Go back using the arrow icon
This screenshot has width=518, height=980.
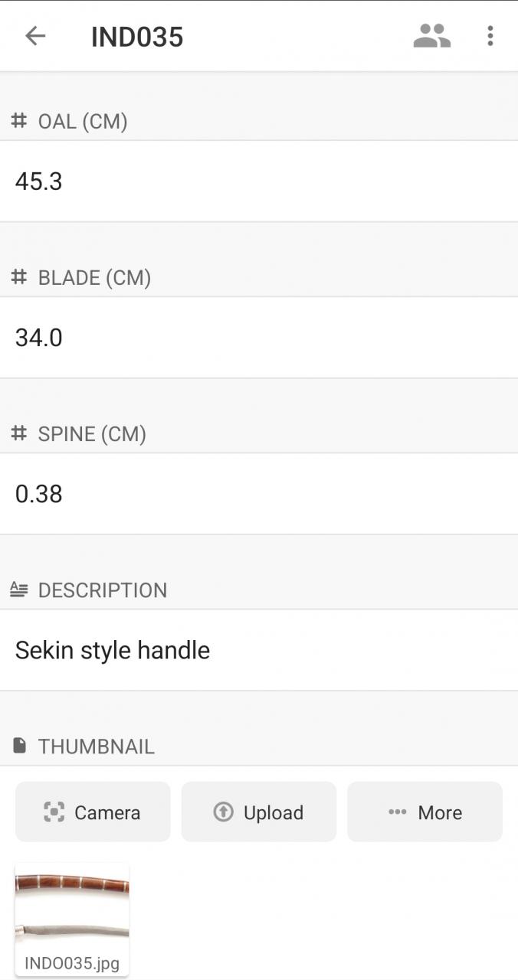click(35, 36)
